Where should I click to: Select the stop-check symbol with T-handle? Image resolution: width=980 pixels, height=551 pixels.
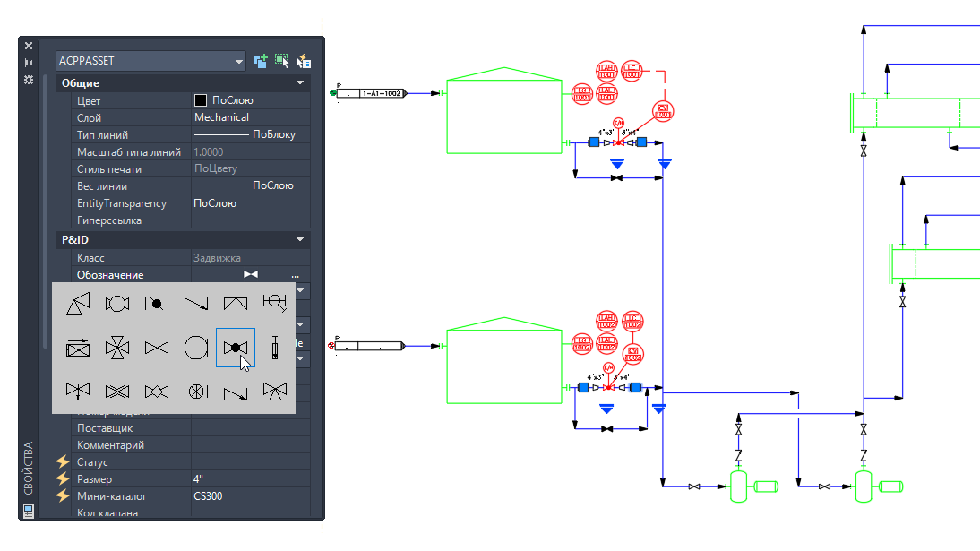point(235,392)
